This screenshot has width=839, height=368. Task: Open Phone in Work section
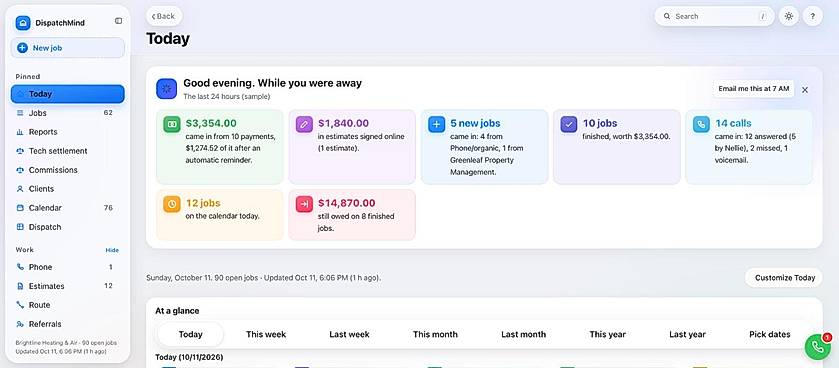(67, 267)
